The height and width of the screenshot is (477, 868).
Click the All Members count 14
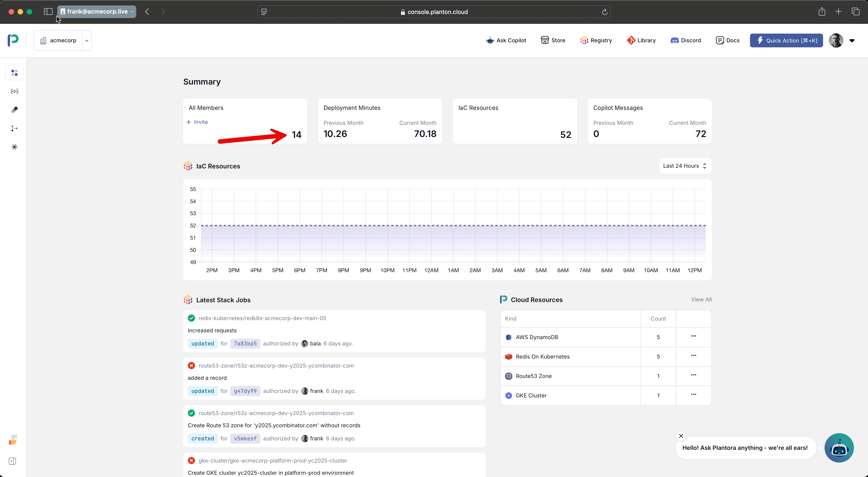click(296, 135)
